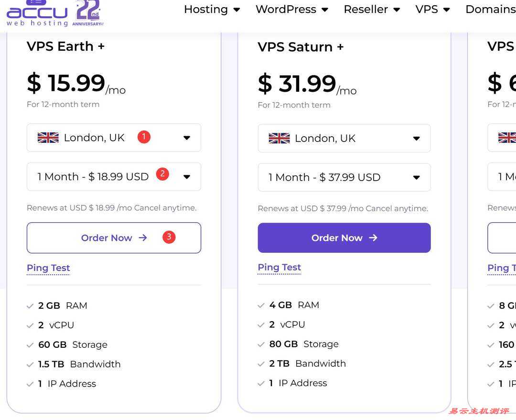Click arrow icon on Saturn+ Order Now

coord(373,237)
